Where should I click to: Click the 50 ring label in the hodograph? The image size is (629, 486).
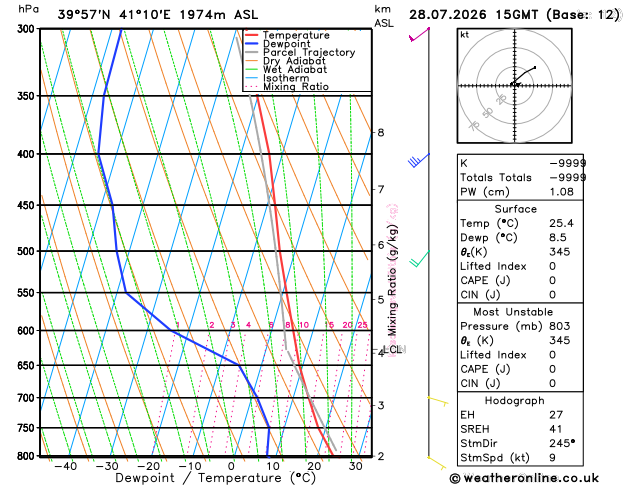pos(488,113)
